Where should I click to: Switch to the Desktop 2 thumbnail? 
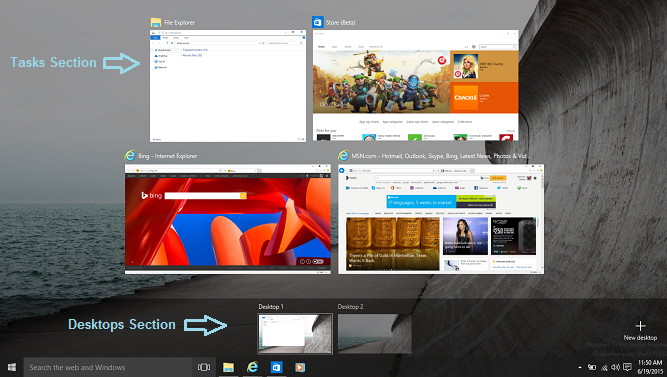374,334
